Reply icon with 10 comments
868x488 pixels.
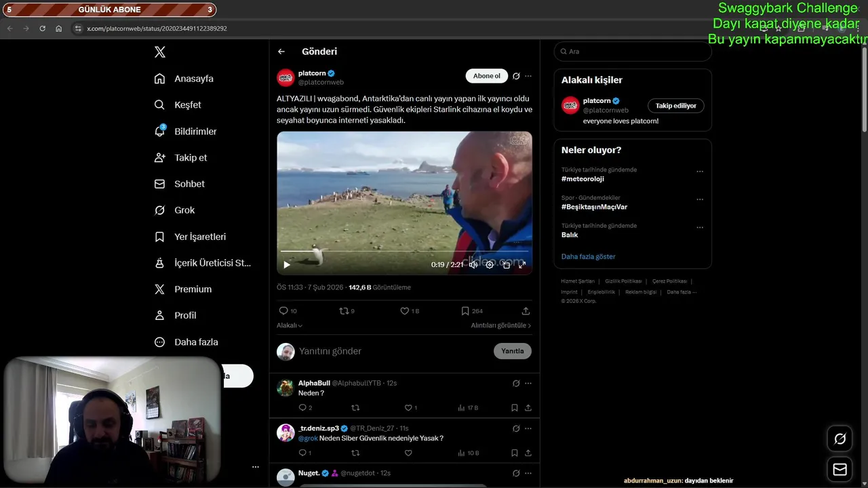(288, 311)
